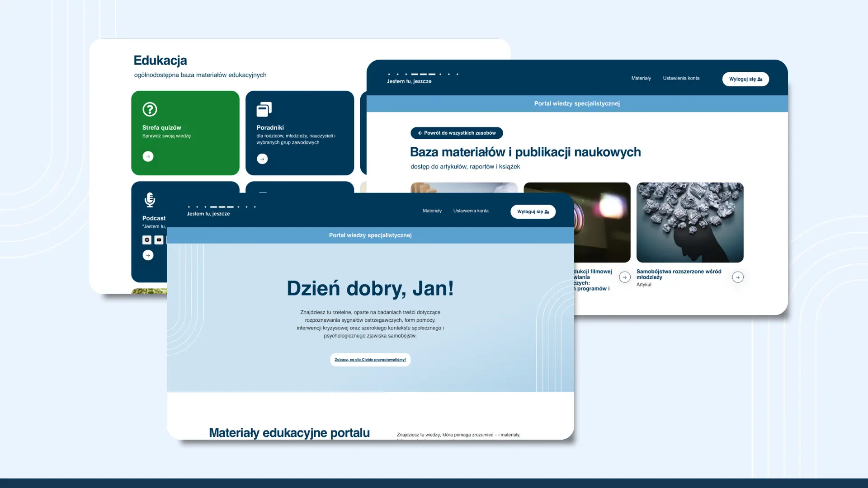The height and width of the screenshot is (488, 868).
Task: Click arrow beside the film education article
Action: coord(625,277)
